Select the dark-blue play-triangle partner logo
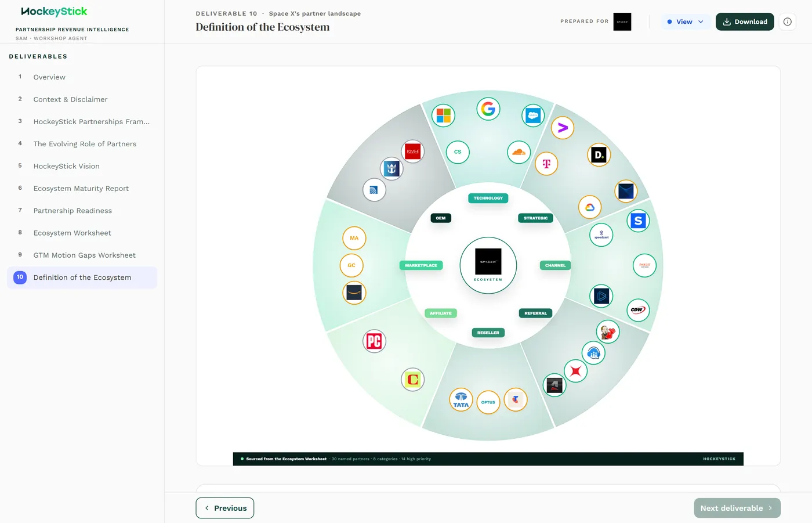Screen dimensions: 812x523 601,296
